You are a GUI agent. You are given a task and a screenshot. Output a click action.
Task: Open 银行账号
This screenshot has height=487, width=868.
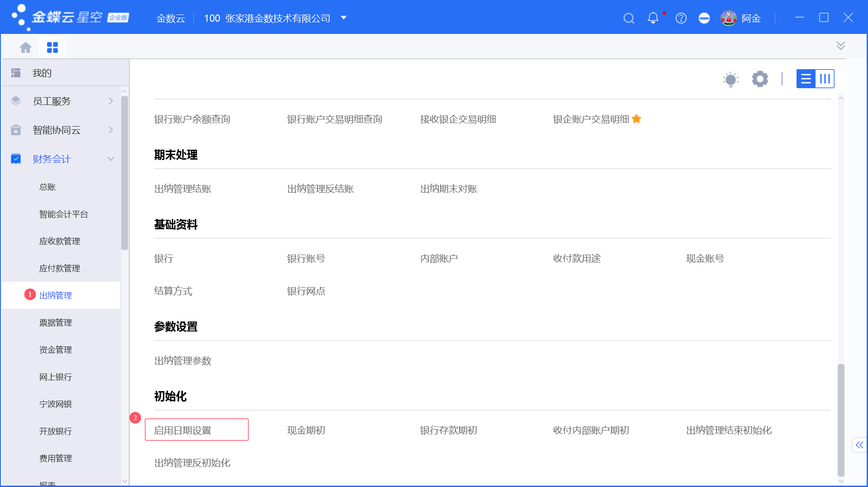click(306, 258)
